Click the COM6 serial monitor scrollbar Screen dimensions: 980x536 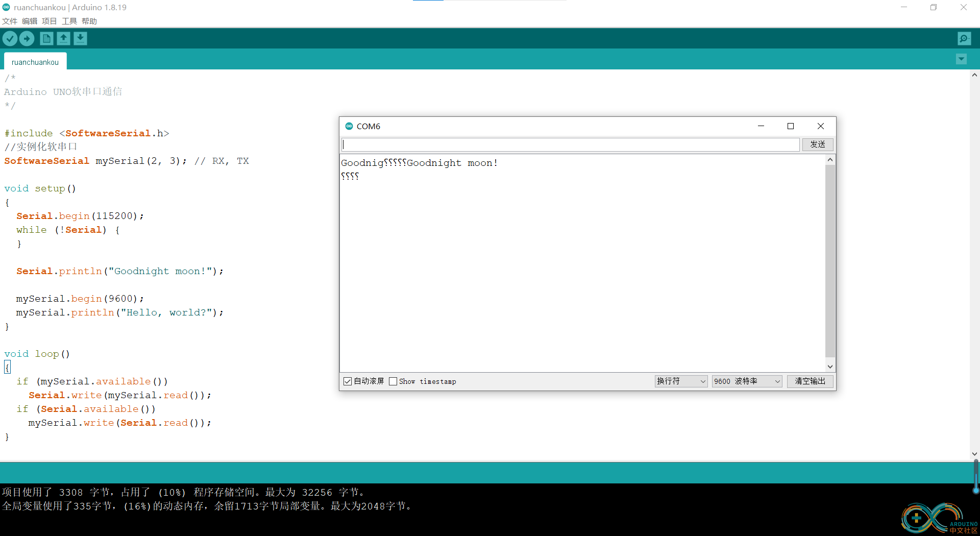tap(830, 260)
